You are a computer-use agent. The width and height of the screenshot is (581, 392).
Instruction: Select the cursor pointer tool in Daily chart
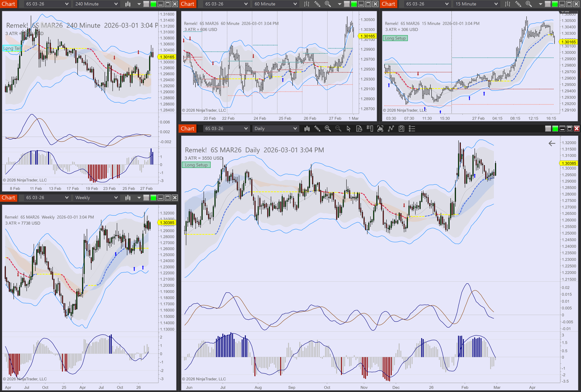(x=349, y=129)
